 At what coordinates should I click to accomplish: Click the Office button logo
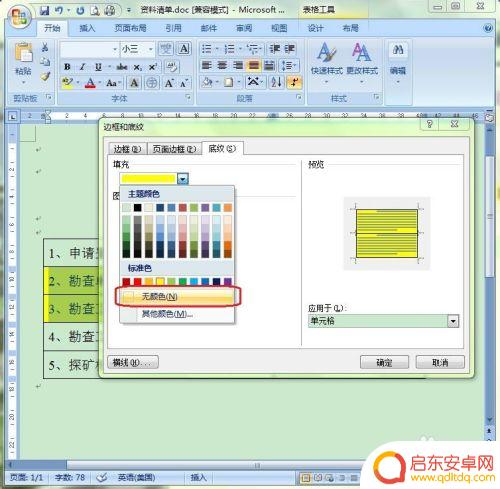pos(19,16)
